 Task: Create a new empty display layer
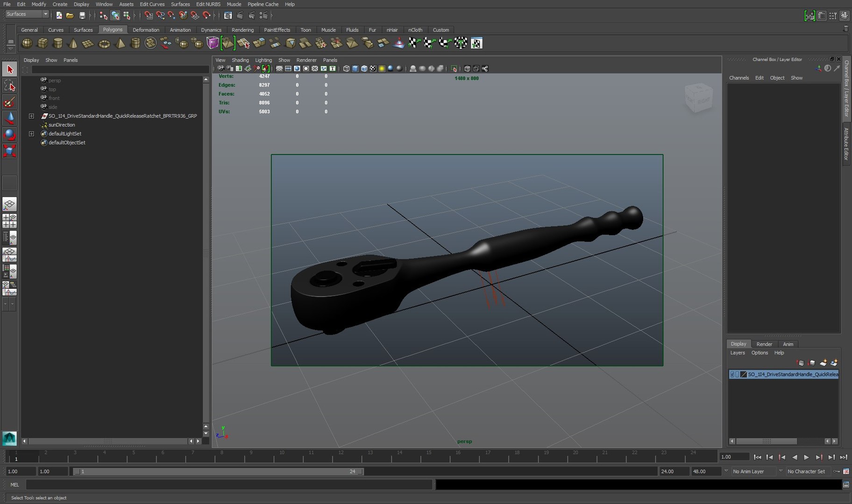click(x=823, y=363)
